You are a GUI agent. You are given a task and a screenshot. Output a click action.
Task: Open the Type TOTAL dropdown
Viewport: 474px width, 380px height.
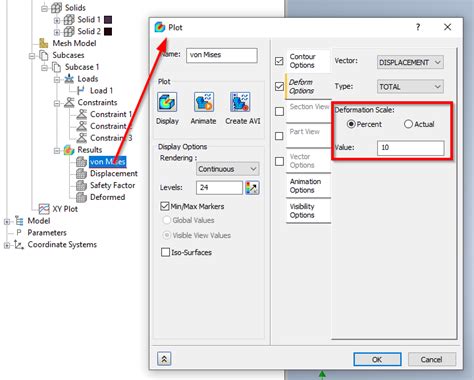(410, 87)
